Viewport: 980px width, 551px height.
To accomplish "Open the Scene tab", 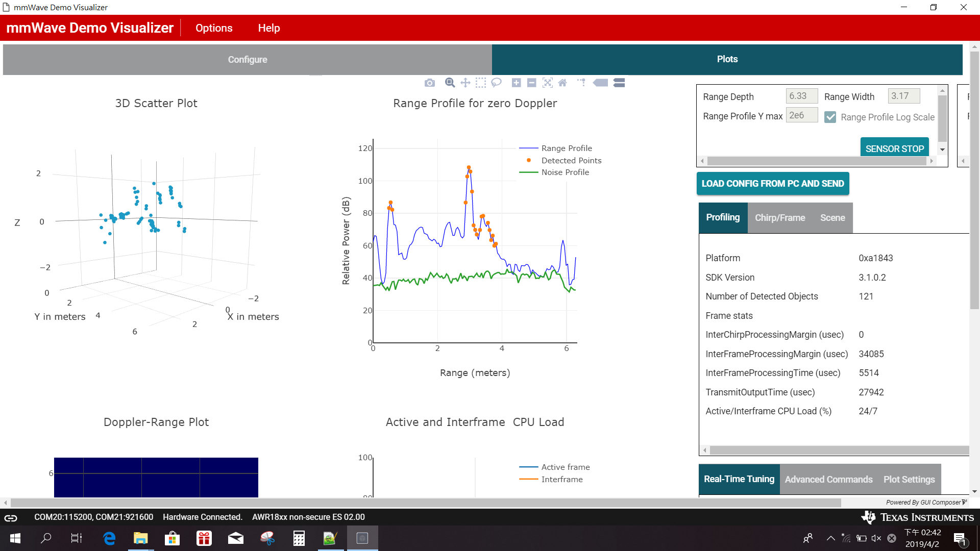I will coord(832,218).
